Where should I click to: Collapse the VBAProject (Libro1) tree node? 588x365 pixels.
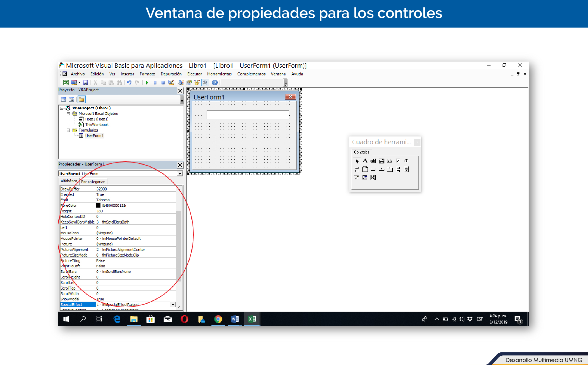(x=62, y=108)
